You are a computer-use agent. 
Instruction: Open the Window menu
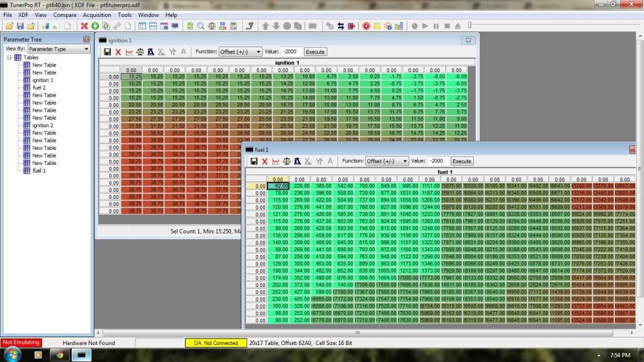tap(149, 14)
